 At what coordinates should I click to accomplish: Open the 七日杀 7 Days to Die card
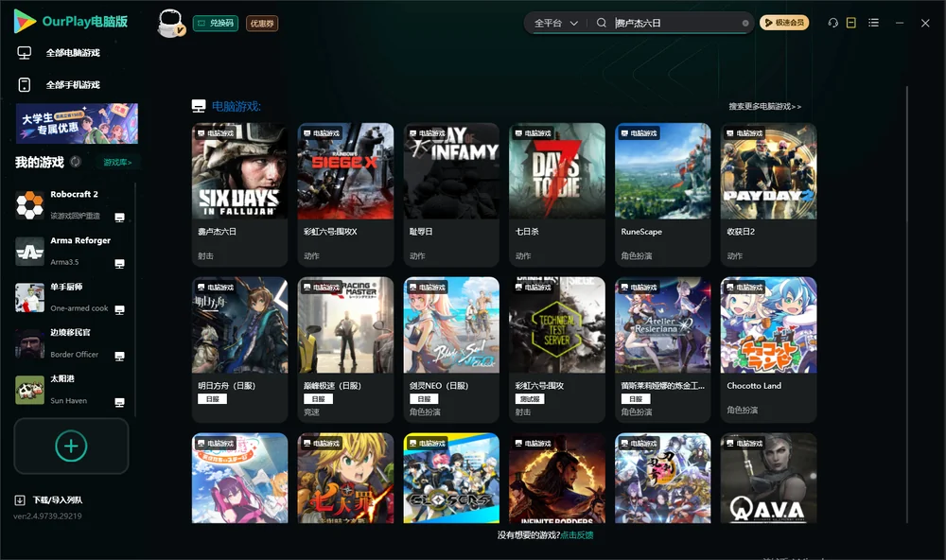click(x=557, y=194)
